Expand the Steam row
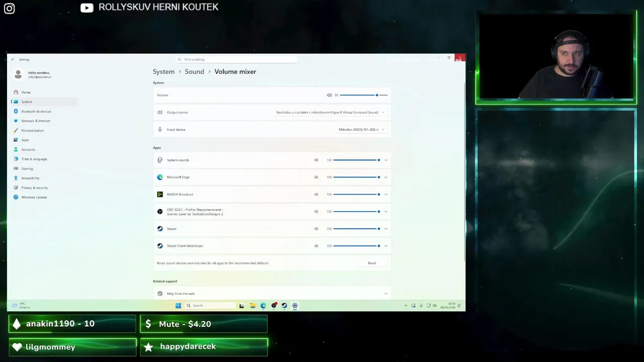 click(x=386, y=229)
